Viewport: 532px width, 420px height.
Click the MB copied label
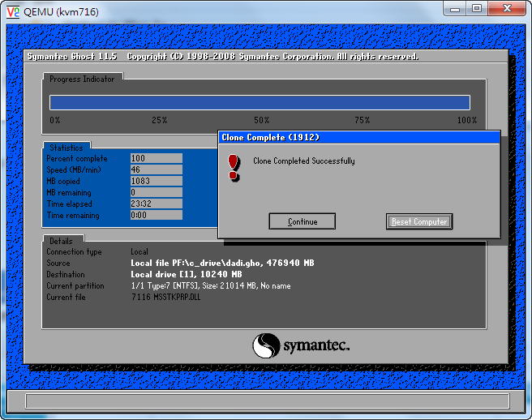[63, 181]
